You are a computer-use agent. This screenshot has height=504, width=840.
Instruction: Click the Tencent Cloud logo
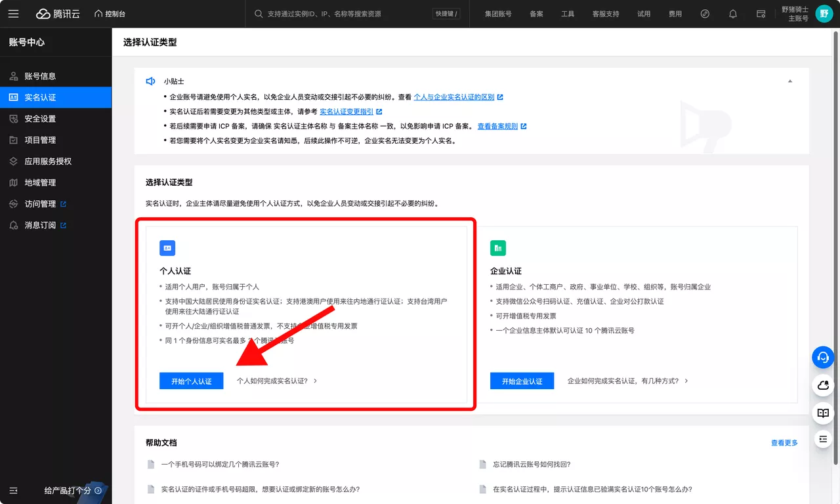pos(58,14)
